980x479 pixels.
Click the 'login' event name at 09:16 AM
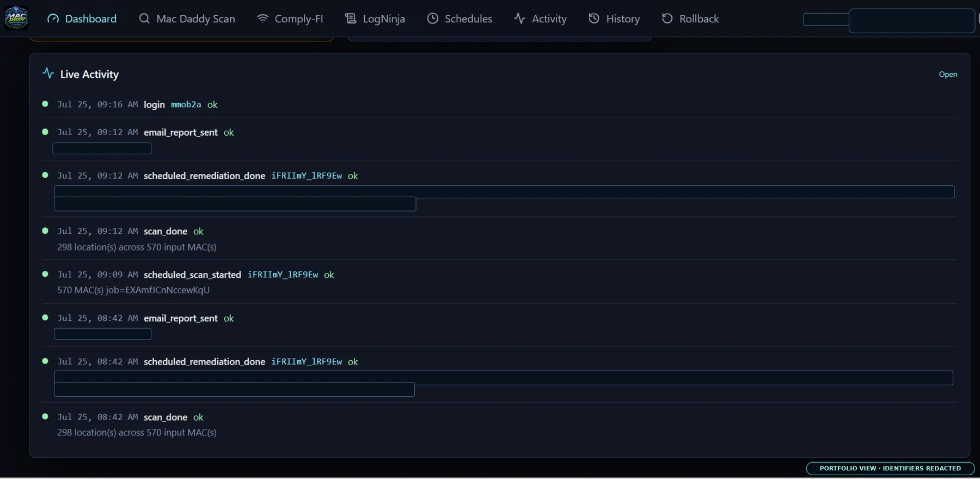point(154,105)
